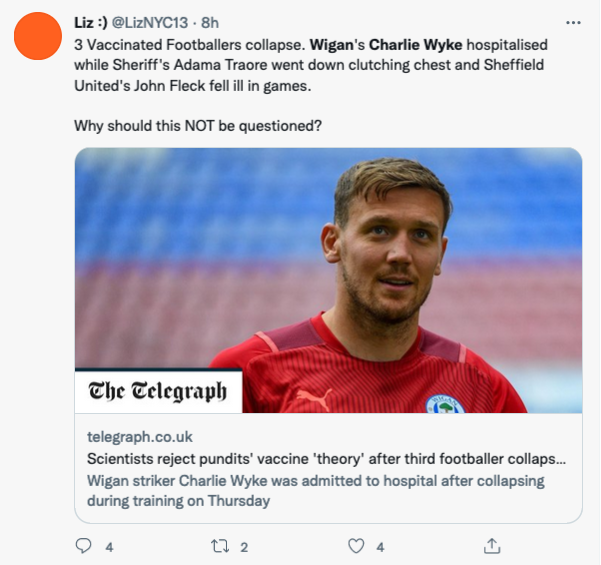The height and width of the screenshot is (565, 601).
Task: Click the like count beside the heart
Action: [x=380, y=547]
